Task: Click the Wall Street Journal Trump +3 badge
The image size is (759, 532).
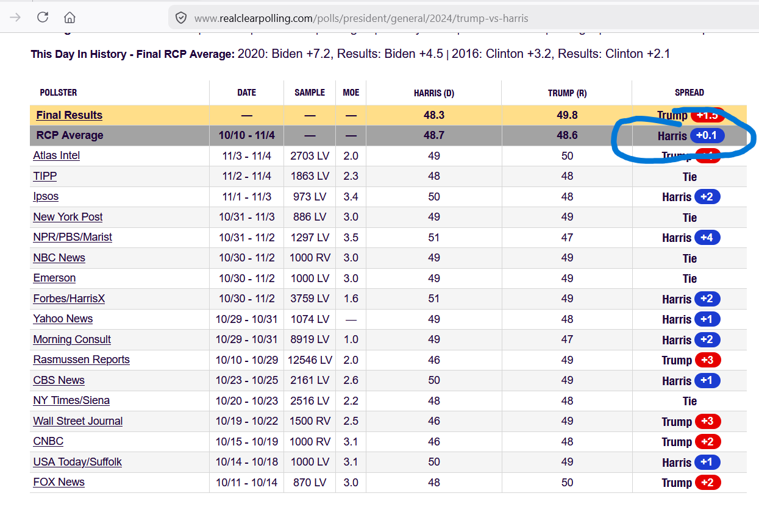Action: (x=707, y=421)
